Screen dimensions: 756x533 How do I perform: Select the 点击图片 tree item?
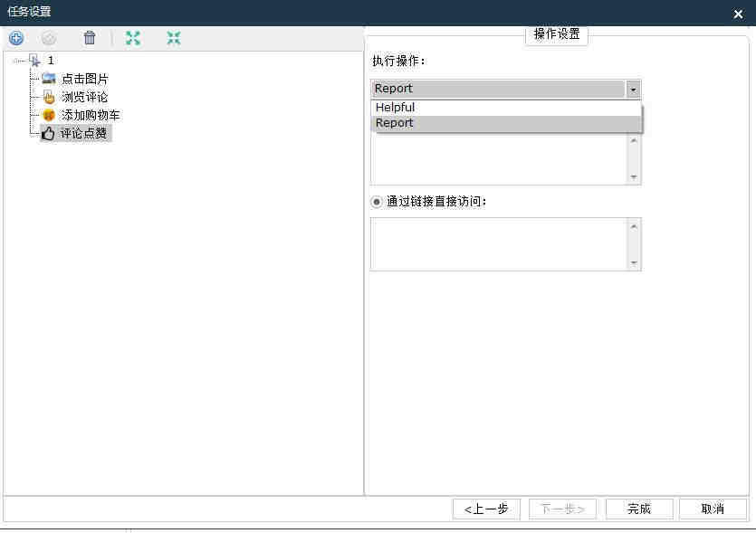[85, 79]
